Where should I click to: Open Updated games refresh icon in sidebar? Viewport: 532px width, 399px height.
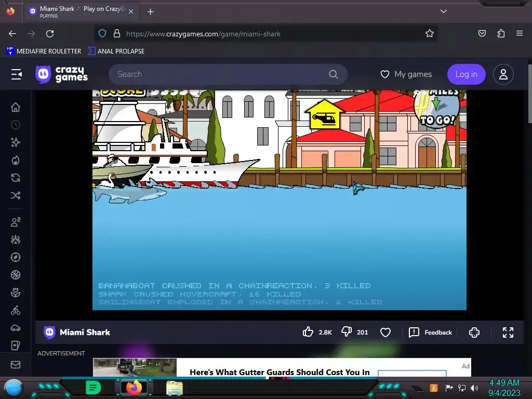tap(16, 178)
